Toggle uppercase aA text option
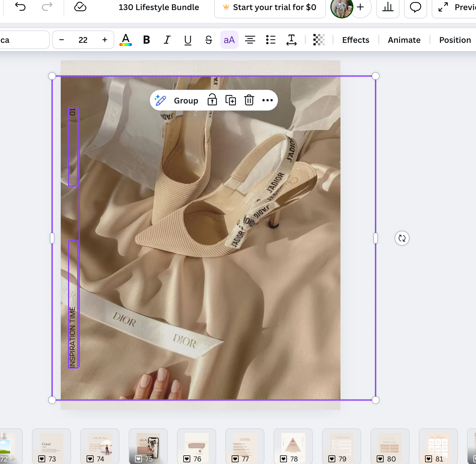Image resolution: width=476 pixels, height=464 pixels. tap(229, 40)
